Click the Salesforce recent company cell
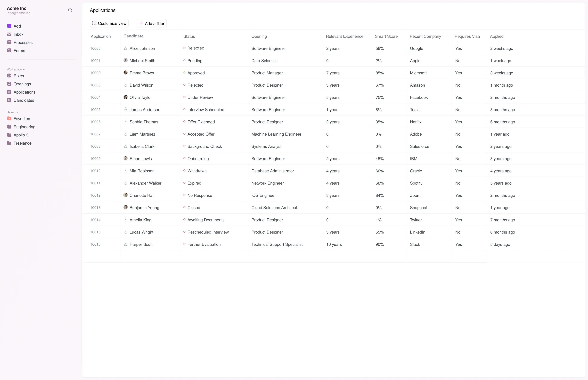588x380 pixels. tap(419, 146)
